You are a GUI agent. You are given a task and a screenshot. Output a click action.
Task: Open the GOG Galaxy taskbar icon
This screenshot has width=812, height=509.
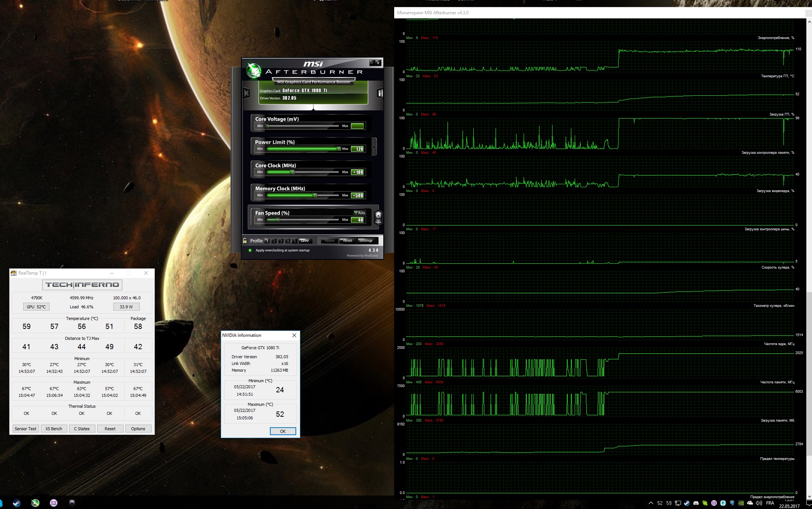pyautogui.click(x=54, y=503)
